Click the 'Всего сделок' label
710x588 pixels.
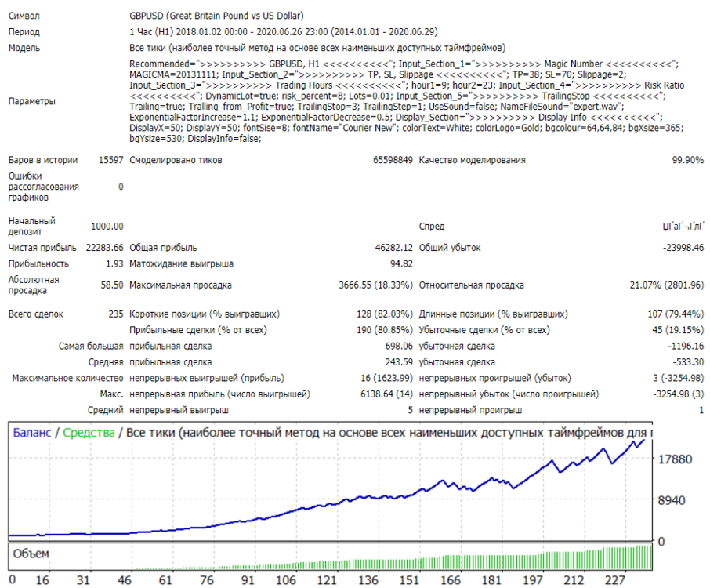tap(36, 314)
